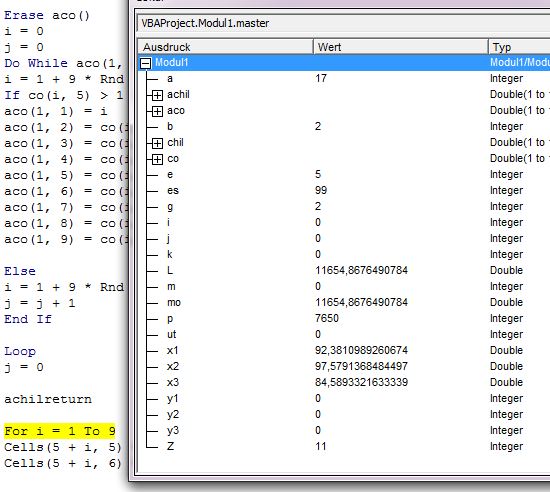This screenshot has height=492, width=550.
Task: Click the achilreturn call line
Action: pos(48,399)
